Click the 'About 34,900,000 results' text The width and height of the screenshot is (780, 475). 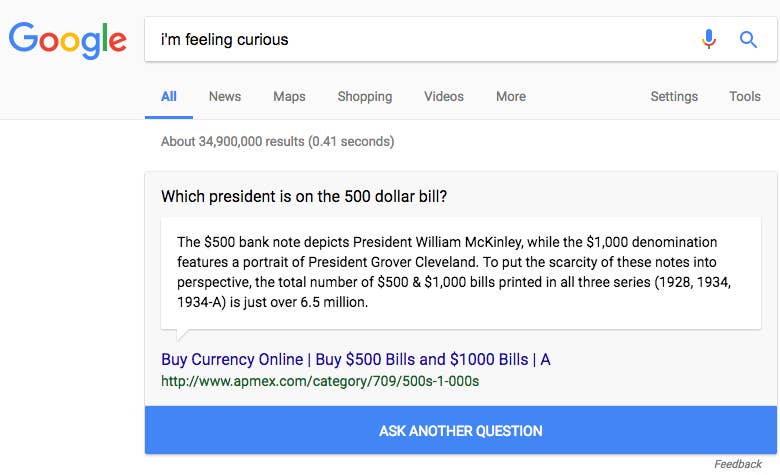click(277, 142)
